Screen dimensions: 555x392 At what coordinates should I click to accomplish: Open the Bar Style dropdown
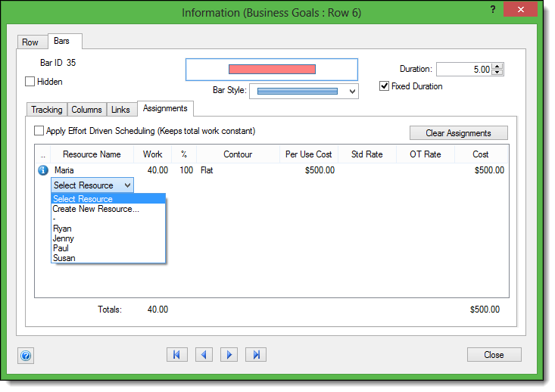(351, 91)
